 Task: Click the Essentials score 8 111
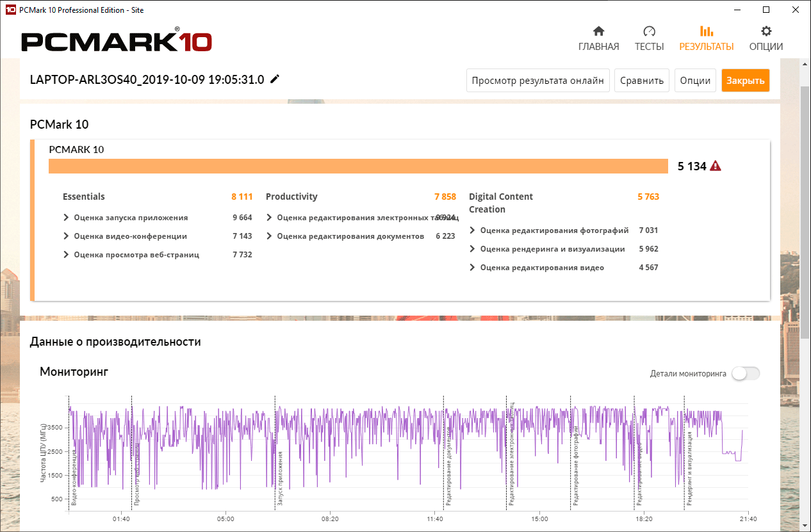pyautogui.click(x=242, y=197)
